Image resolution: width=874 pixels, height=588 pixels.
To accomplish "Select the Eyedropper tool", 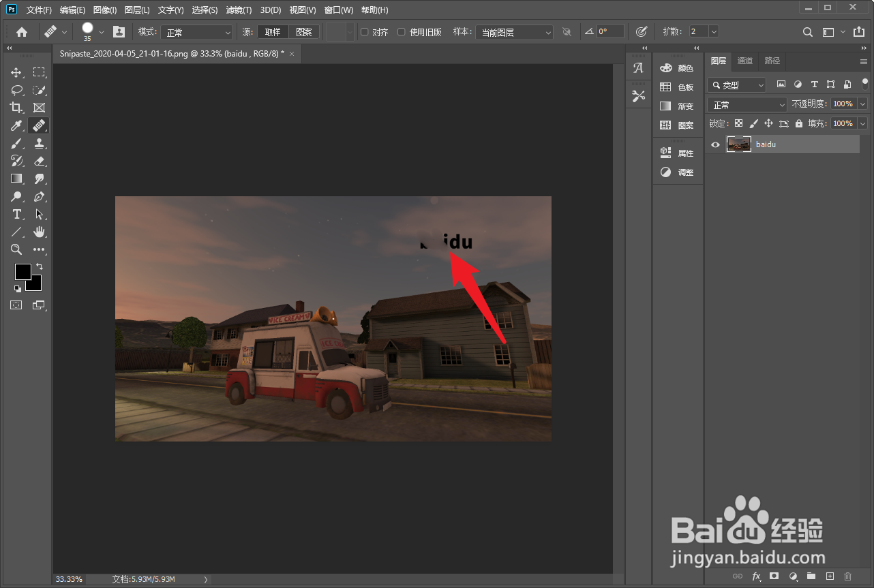I will (x=16, y=125).
